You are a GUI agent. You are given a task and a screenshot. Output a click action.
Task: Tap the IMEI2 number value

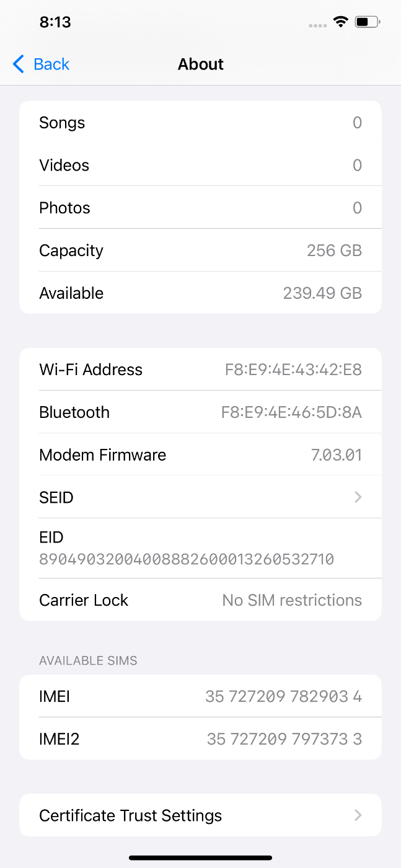tap(284, 739)
